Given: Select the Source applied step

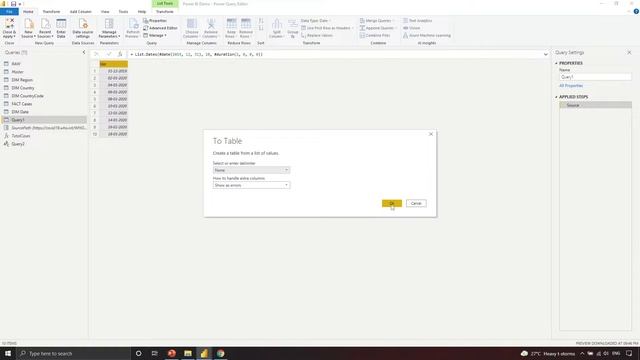Looking at the screenshot, I should [x=595, y=105].
